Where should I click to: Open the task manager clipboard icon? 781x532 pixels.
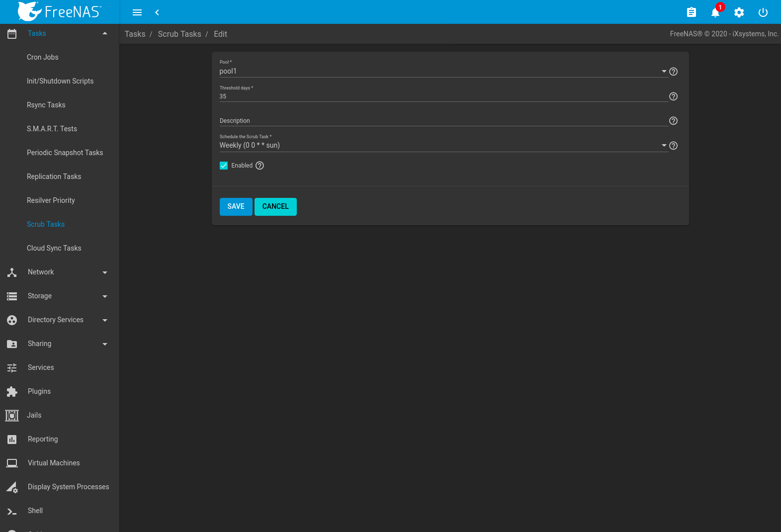click(691, 12)
